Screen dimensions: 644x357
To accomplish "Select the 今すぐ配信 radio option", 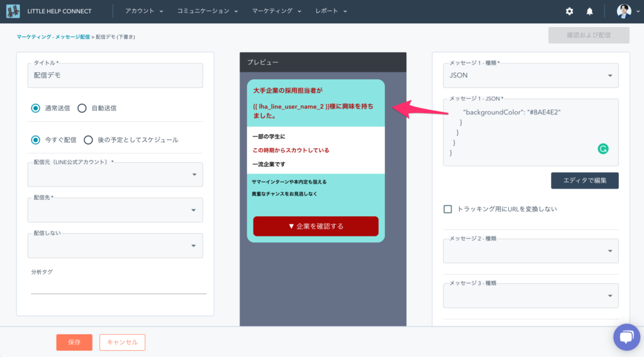I will (x=36, y=140).
